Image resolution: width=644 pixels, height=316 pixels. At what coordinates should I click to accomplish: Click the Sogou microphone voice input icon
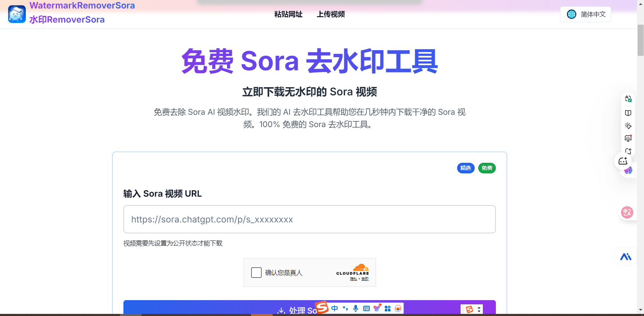pyautogui.click(x=356, y=308)
